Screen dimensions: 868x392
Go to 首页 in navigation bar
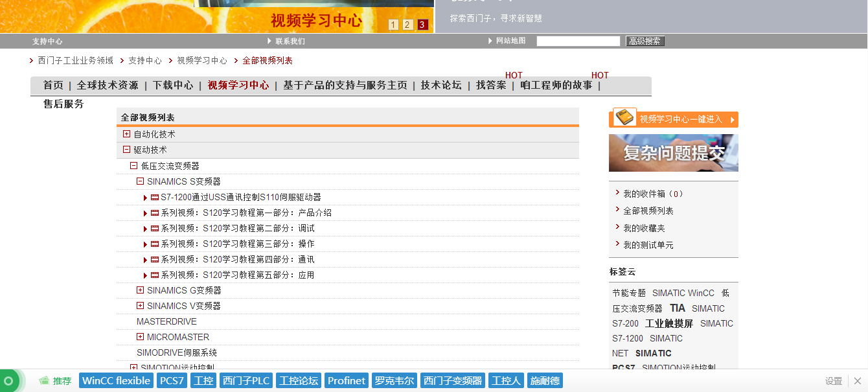pyautogui.click(x=53, y=85)
